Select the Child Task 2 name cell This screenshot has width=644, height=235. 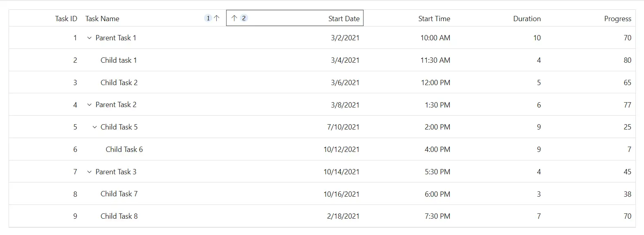point(154,83)
